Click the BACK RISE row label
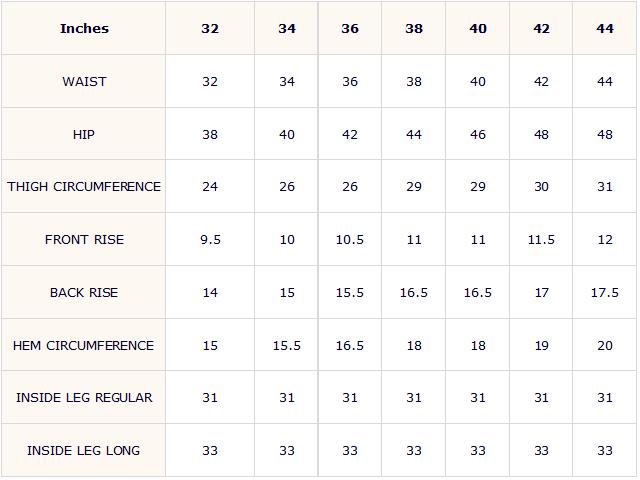640x480 pixels. 84,293
